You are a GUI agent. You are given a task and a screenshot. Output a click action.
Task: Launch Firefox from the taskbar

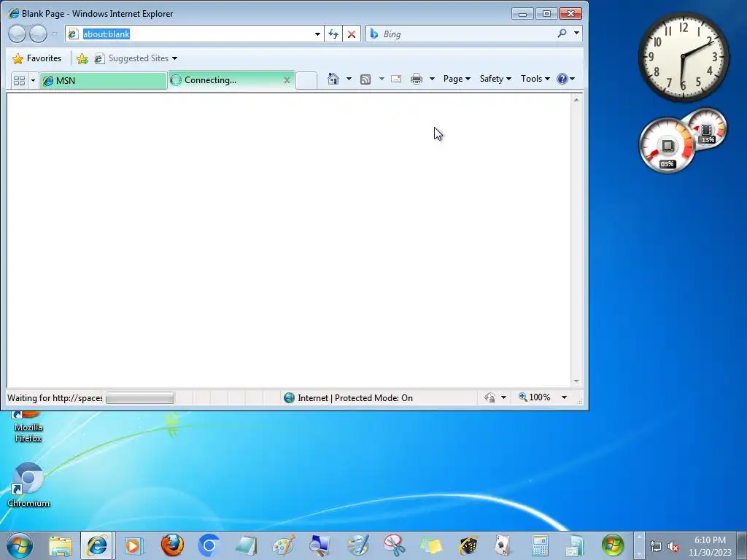pyautogui.click(x=172, y=545)
